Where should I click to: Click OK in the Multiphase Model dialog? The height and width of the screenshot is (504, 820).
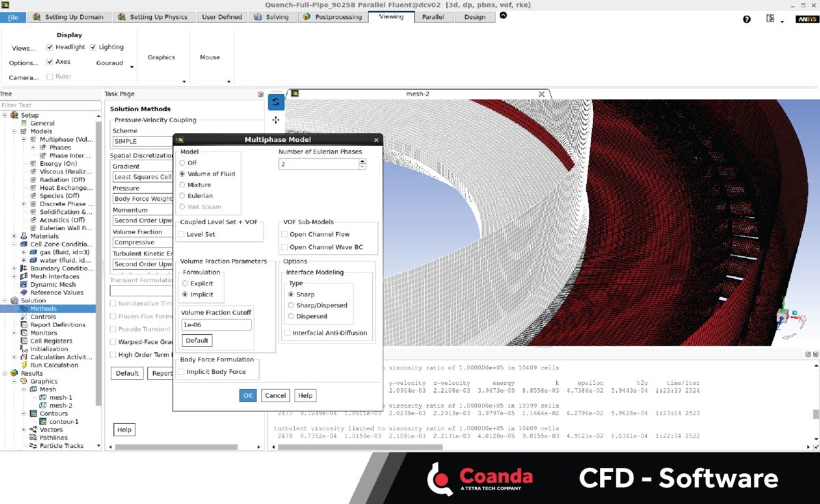coord(247,395)
